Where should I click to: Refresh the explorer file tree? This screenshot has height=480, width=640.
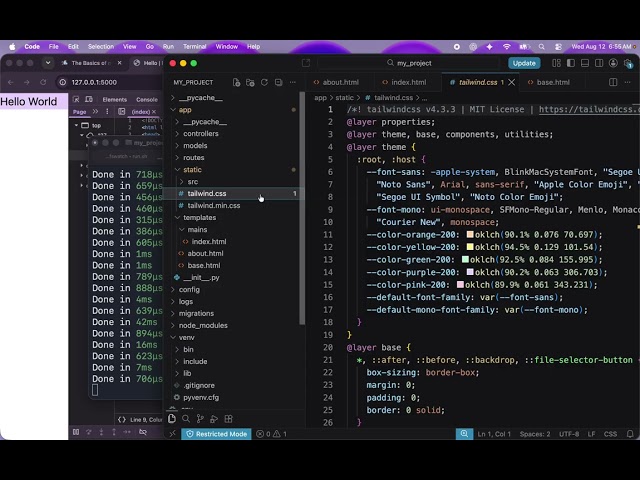click(264, 82)
